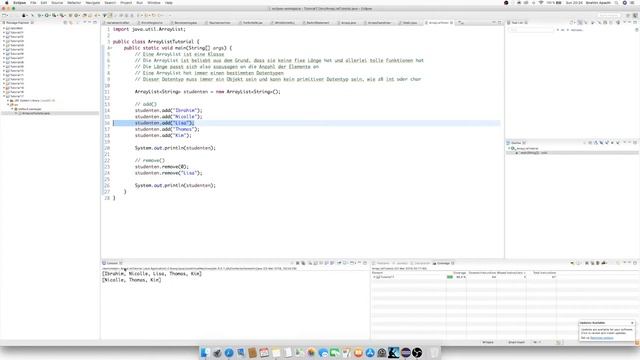
Task: Switch to the Arrays.java editor tab
Action: (347, 22)
